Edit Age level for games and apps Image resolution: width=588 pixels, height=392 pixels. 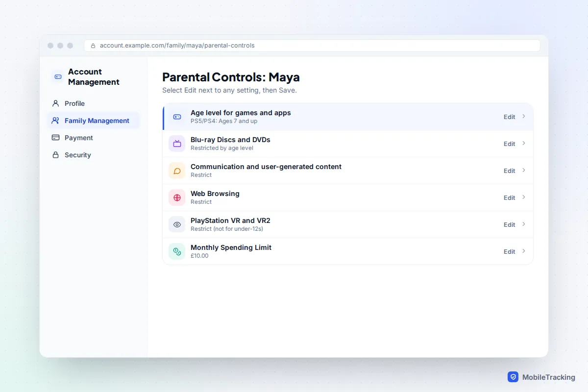pos(510,117)
